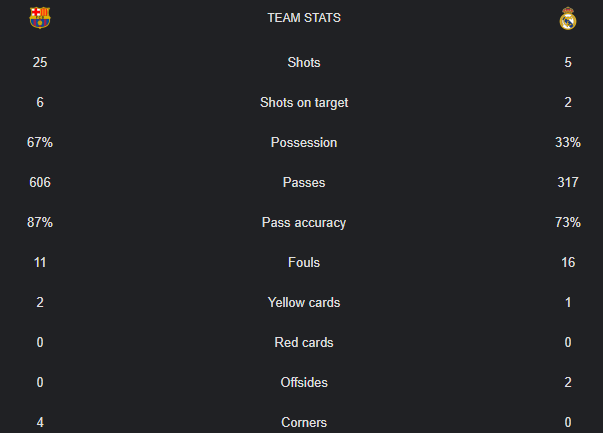Click the Real Madrid crest icon

pos(568,18)
